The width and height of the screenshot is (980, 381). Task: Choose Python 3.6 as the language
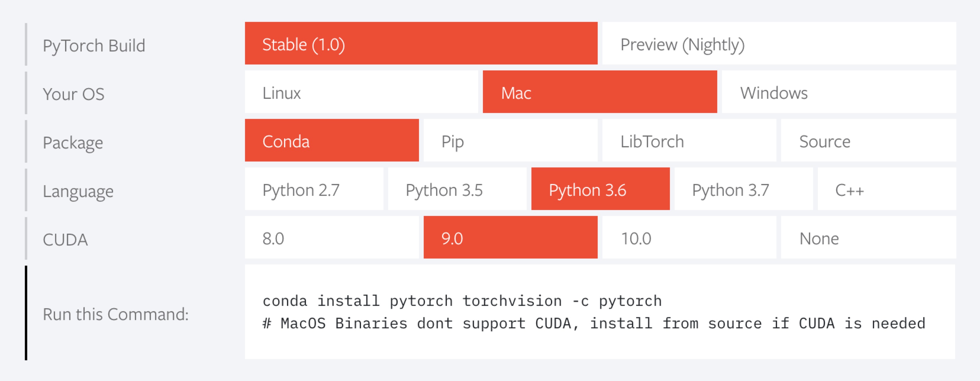click(600, 189)
